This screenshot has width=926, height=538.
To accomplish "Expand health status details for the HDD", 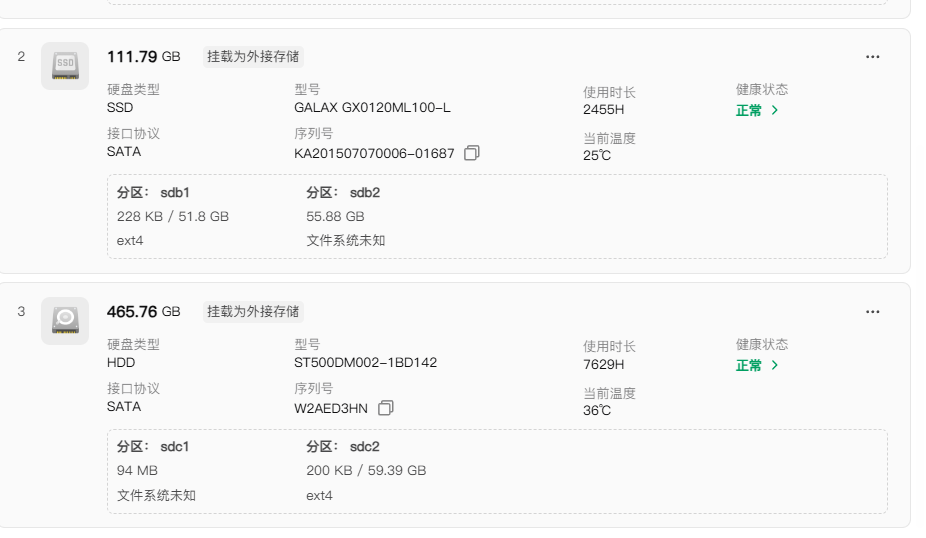I will pos(757,366).
